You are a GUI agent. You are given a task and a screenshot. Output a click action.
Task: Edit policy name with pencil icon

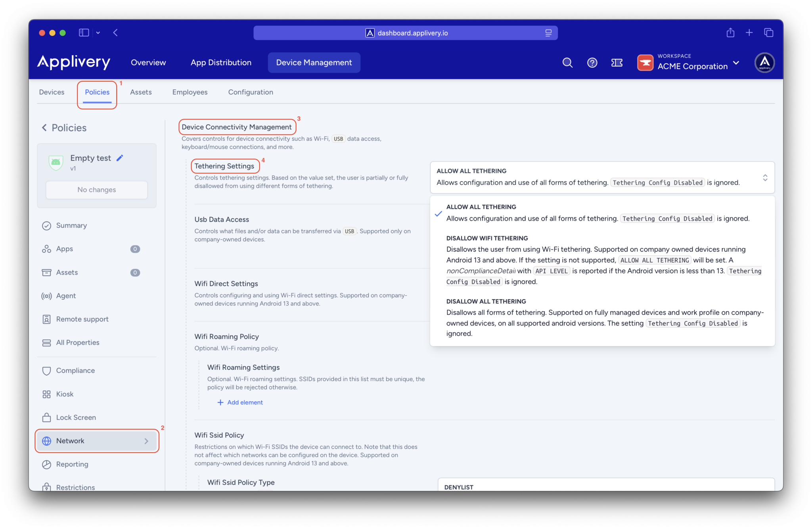point(120,158)
